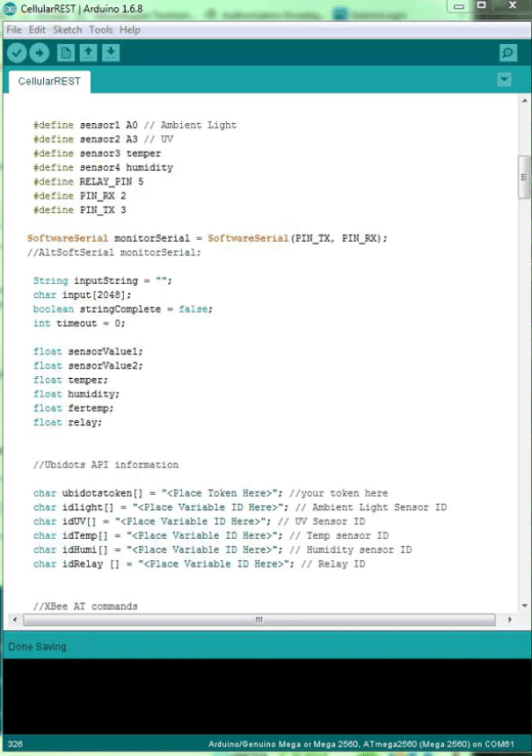Click the line '#define PIN_RX 2'
The height and width of the screenshot is (756, 532).
(79, 196)
